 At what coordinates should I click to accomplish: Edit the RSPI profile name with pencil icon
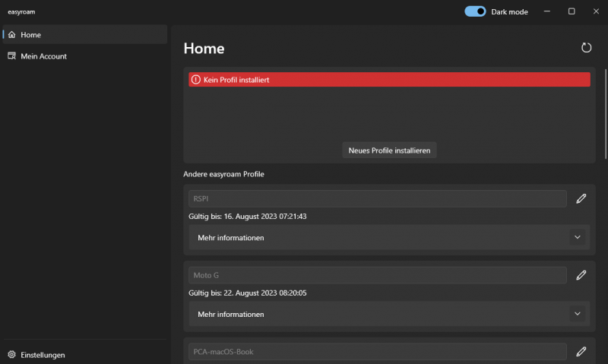click(x=581, y=198)
